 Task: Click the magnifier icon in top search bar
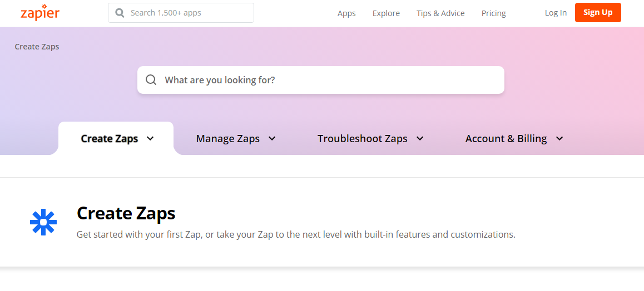tap(120, 13)
